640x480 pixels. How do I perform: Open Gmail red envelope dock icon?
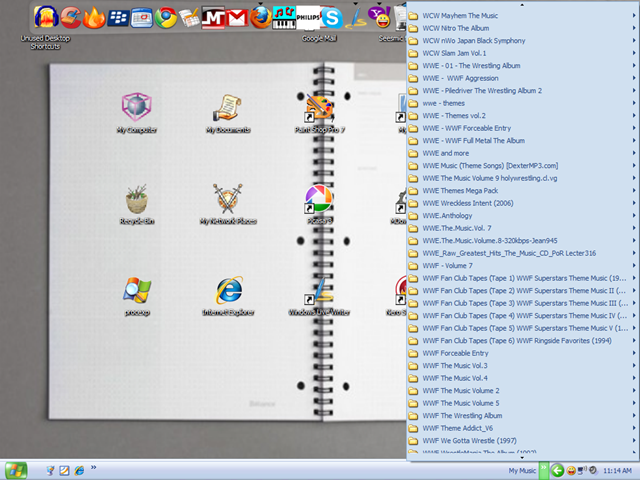[x=237, y=18]
